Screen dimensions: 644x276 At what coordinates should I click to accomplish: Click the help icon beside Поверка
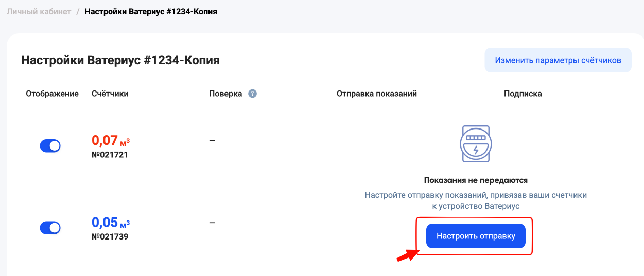tap(252, 94)
